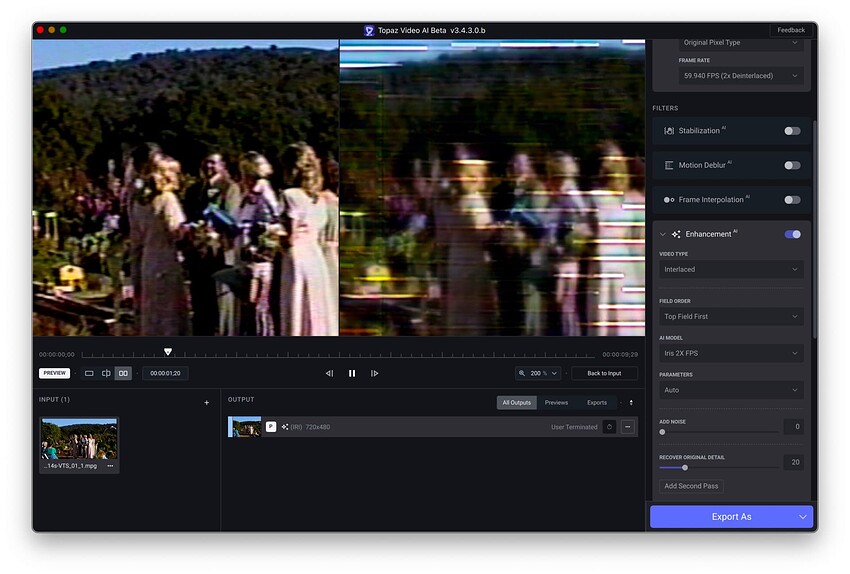Click the Frame Interpolation icon
850x574 pixels.
[669, 199]
